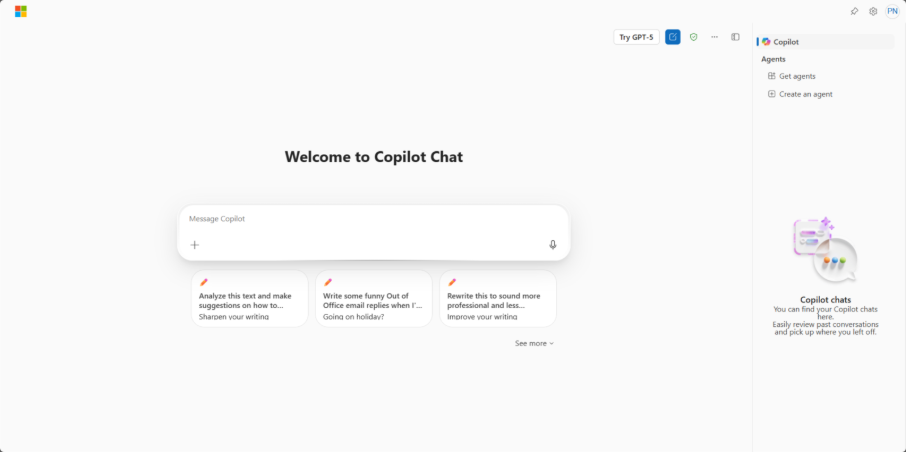Image resolution: width=906 pixels, height=453 pixels.
Task: Open the PN account profile avatar
Action: (x=893, y=11)
